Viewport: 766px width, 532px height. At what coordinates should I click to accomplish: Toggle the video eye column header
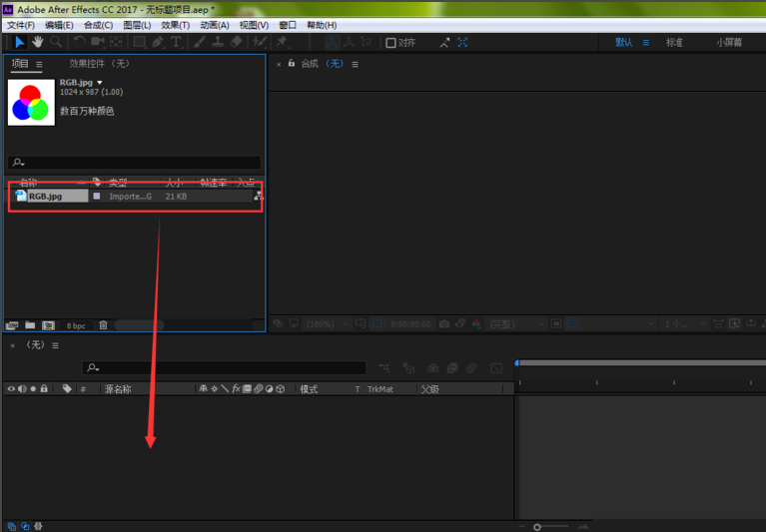coord(11,389)
